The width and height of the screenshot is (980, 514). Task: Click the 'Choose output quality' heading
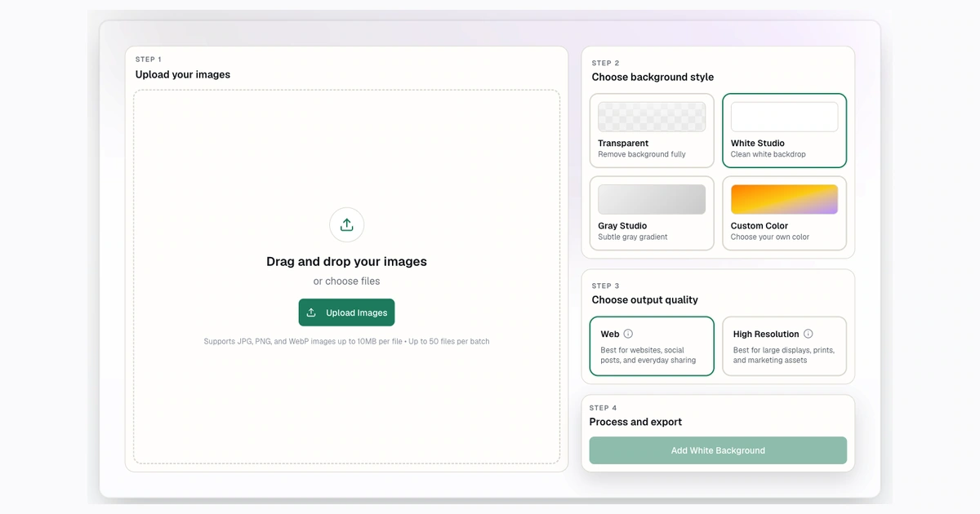645,299
